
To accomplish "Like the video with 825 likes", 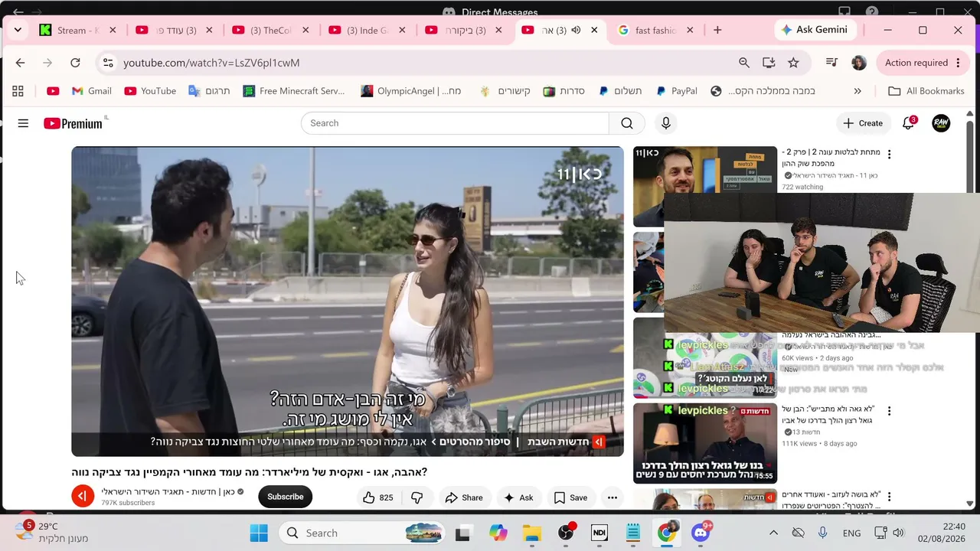I will pyautogui.click(x=377, y=497).
